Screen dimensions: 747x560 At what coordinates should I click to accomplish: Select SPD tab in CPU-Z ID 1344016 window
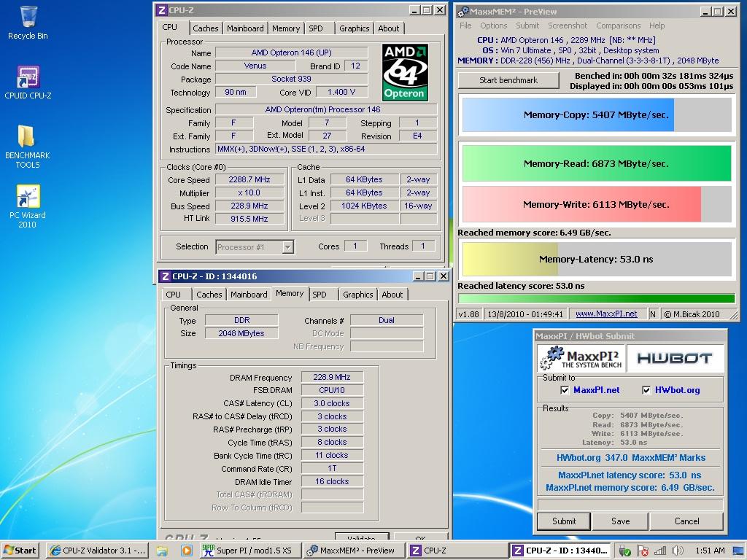[320, 295]
